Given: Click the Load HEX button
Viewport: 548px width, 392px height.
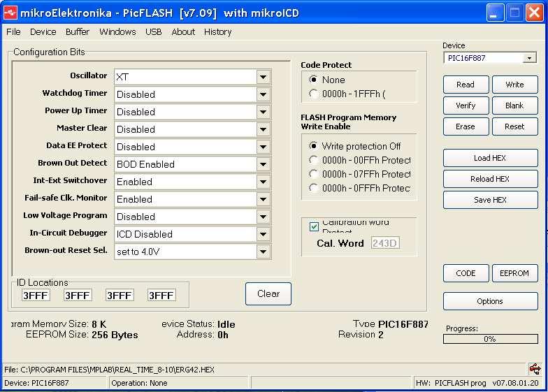Looking at the screenshot, I should (x=491, y=158).
